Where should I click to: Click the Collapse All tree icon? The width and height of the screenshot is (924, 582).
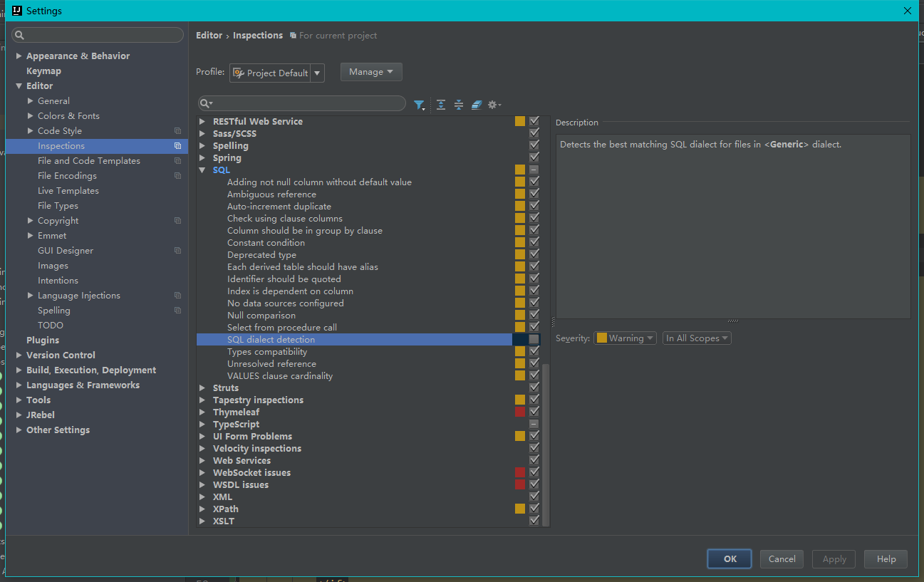(x=459, y=105)
